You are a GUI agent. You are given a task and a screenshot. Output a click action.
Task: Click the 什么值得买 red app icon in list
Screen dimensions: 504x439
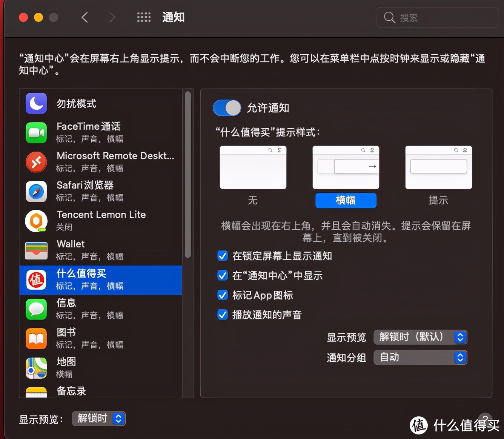36,280
